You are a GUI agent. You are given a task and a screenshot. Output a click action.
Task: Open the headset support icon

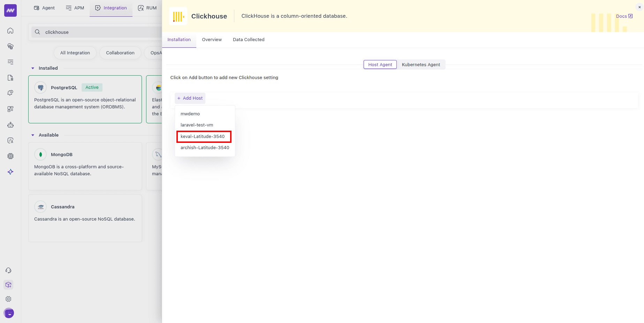tap(9, 270)
